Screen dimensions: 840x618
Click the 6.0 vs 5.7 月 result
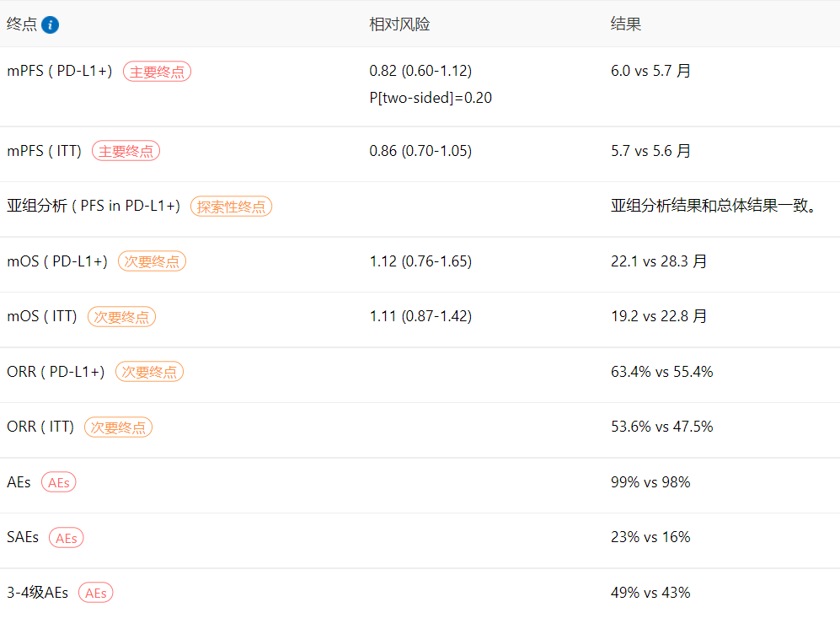(x=651, y=71)
